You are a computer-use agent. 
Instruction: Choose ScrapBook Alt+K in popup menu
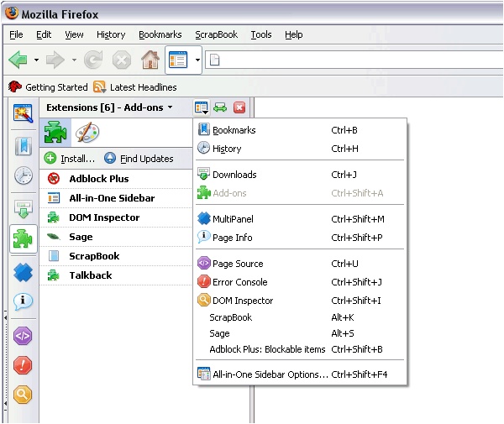click(300, 317)
